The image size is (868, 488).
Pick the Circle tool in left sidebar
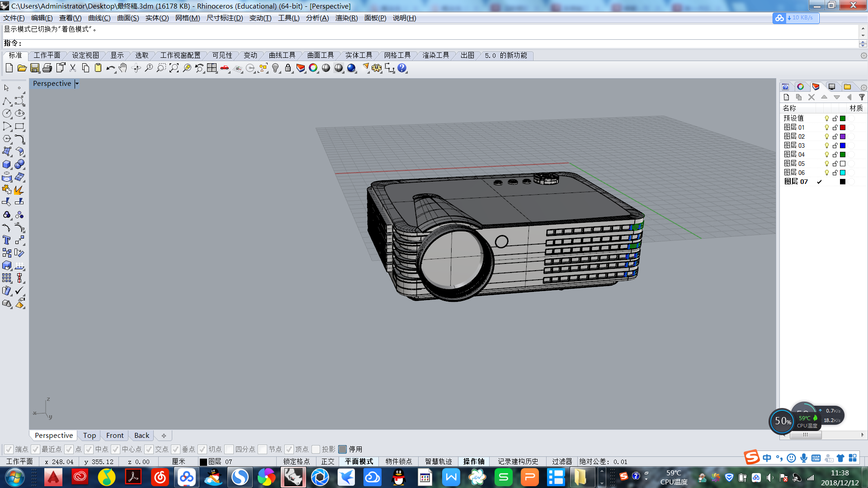click(7, 114)
